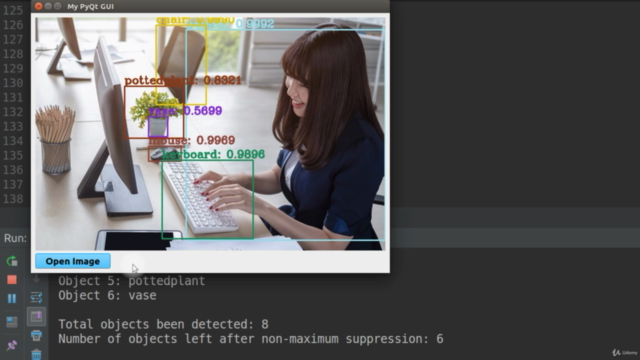
Task: Click "Number of objects left after non-maximum suppression: 6"
Action: click(x=251, y=339)
